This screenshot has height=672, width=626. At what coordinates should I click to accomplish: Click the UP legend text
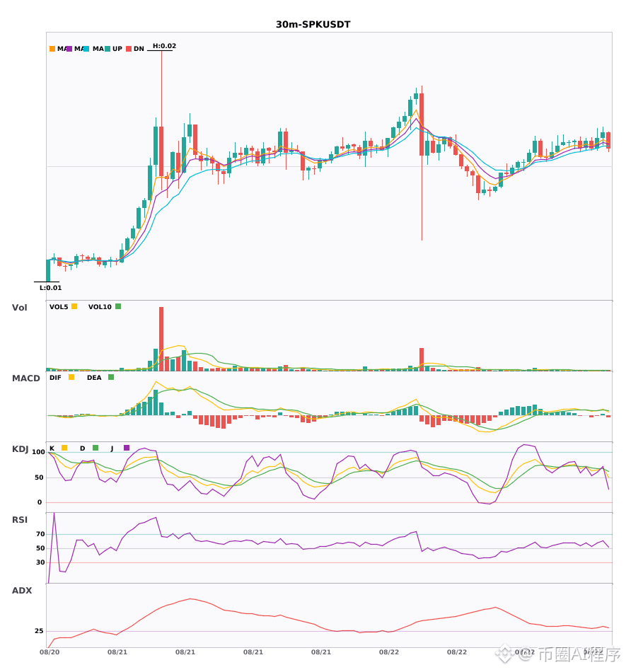click(117, 49)
